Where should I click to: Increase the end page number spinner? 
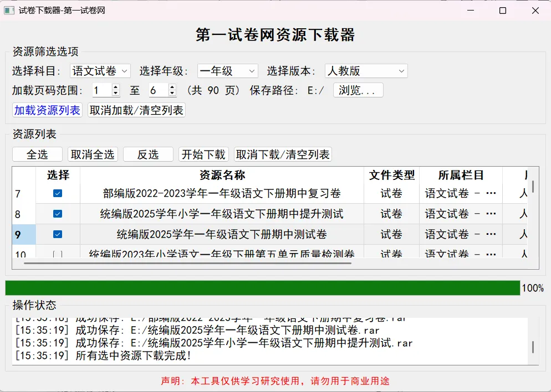(172, 87)
